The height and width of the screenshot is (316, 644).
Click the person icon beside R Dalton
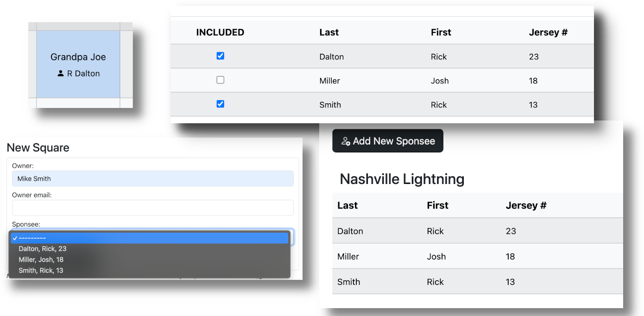[x=61, y=73]
